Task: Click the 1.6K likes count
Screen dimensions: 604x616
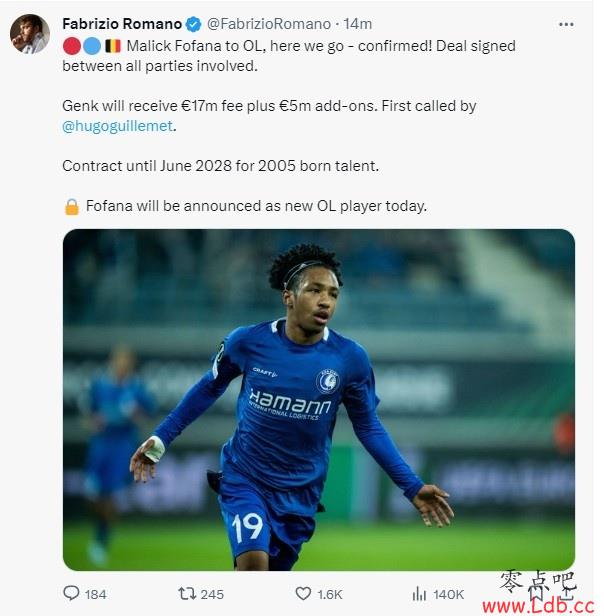Action: 330,594
